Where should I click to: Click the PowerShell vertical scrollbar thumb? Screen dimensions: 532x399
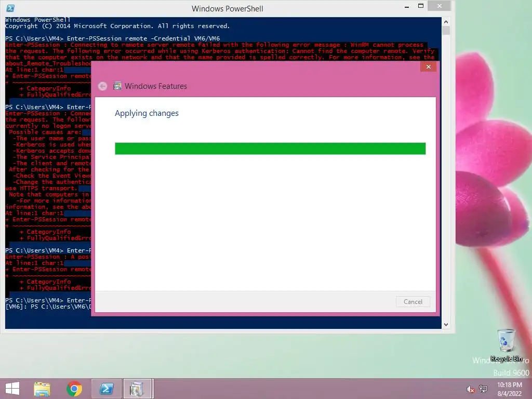coord(446,31)
